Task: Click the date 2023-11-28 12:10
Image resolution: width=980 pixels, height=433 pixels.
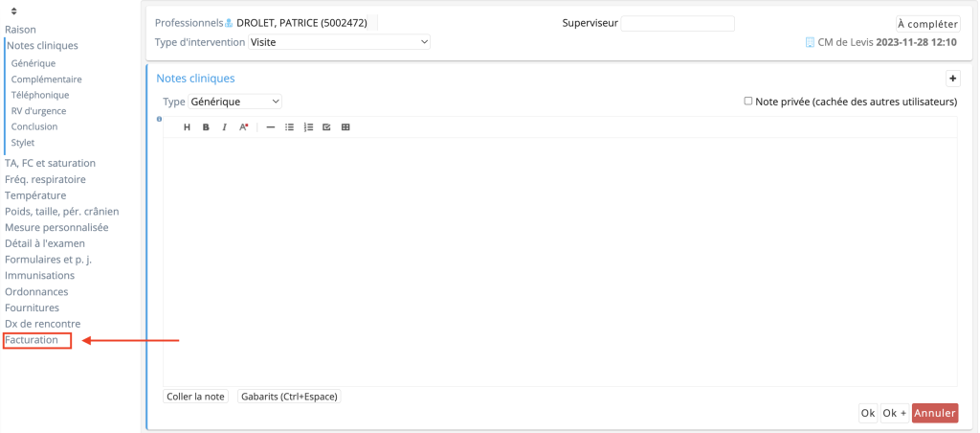Action: (916, 43)
